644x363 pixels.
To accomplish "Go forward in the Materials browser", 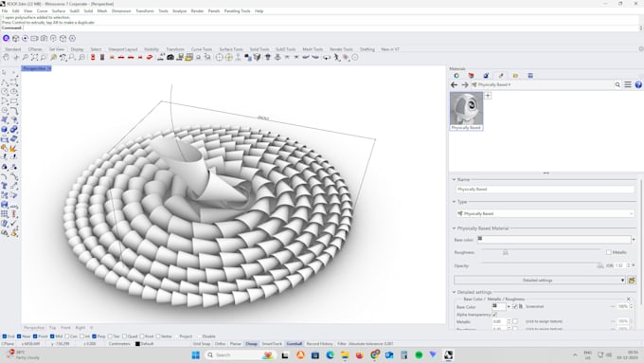I will [x=464, y=84].
